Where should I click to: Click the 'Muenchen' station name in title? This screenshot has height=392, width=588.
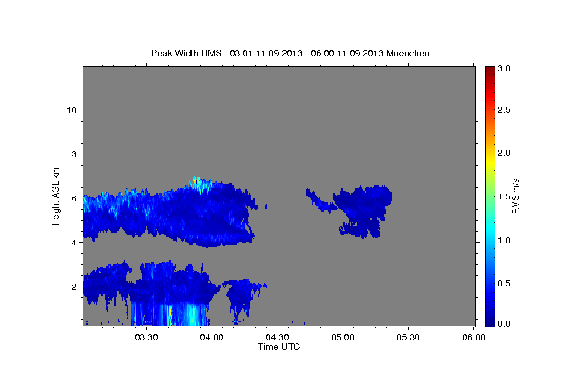(408, 53)
